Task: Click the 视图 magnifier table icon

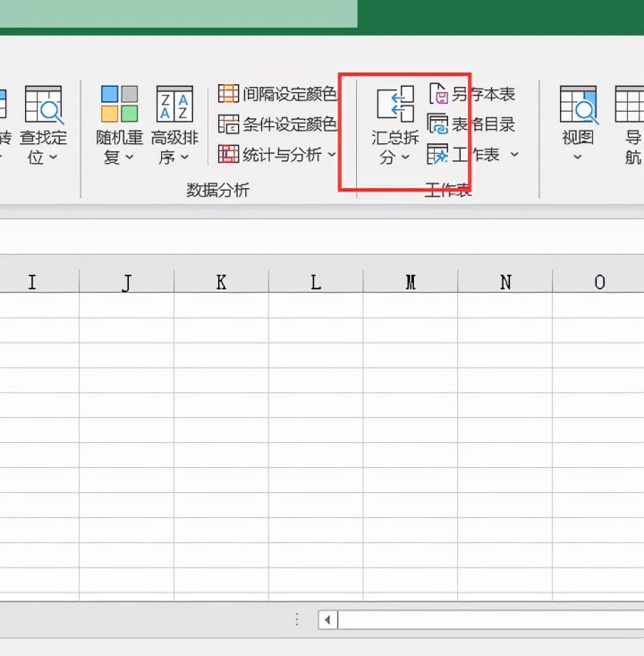Action: [x=580, y=105]
